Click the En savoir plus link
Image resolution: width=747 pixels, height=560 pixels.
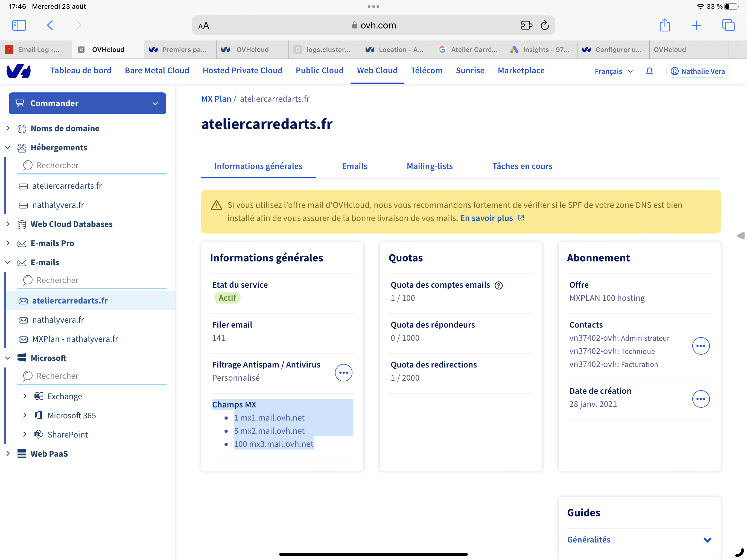pyautogui.click(x=486, y=218)
